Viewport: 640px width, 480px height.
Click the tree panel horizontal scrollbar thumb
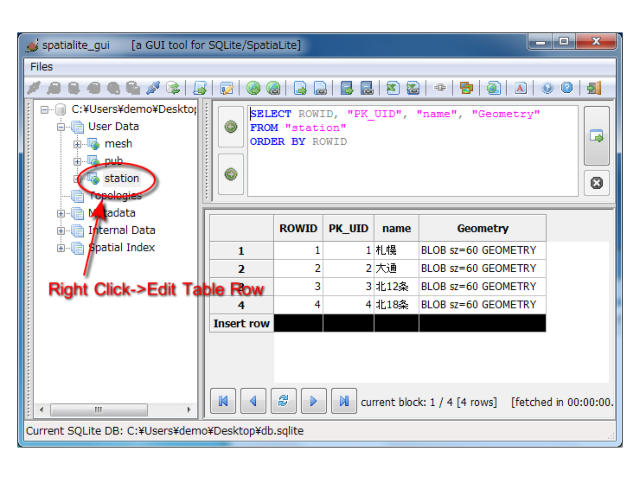(x=99, y=409)
